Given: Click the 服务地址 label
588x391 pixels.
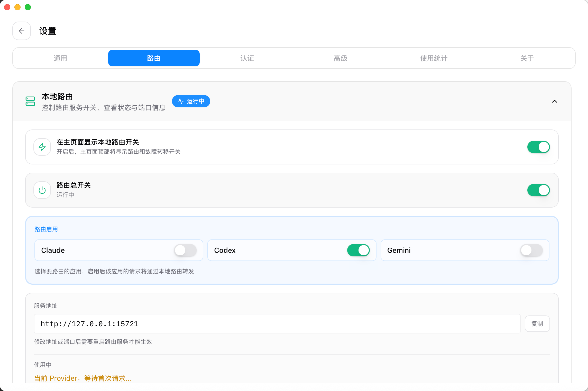Looking at the screenshot, I should (46, 306).
